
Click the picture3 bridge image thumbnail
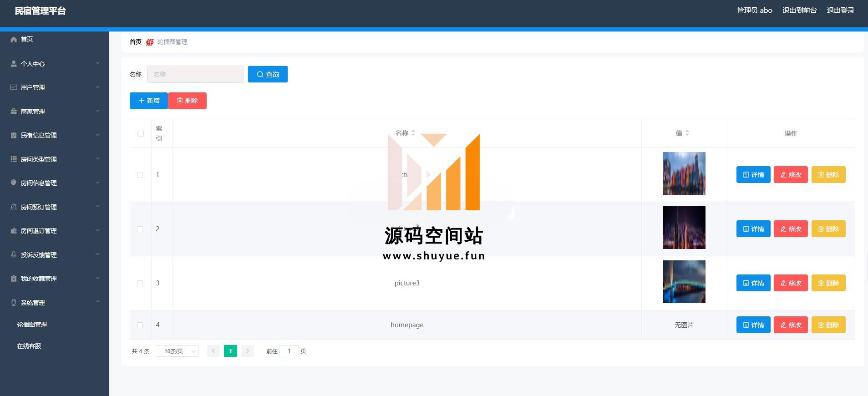point(684,282)
